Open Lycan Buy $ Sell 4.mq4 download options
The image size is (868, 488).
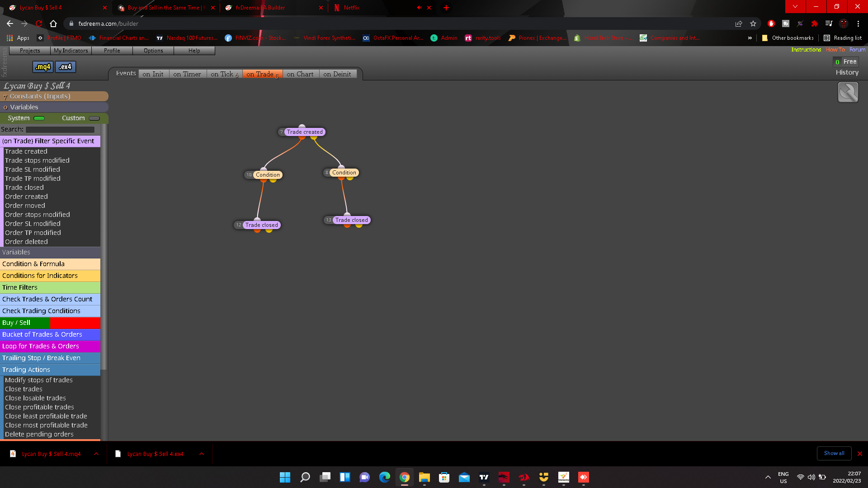96,454
